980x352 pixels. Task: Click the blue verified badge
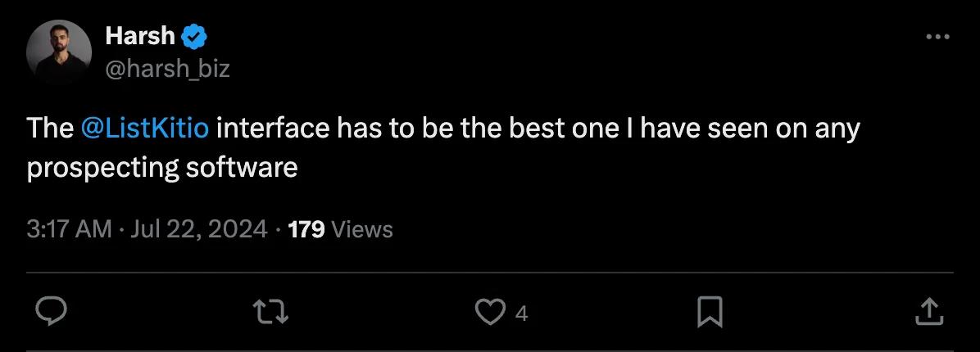tap(194, 38)
